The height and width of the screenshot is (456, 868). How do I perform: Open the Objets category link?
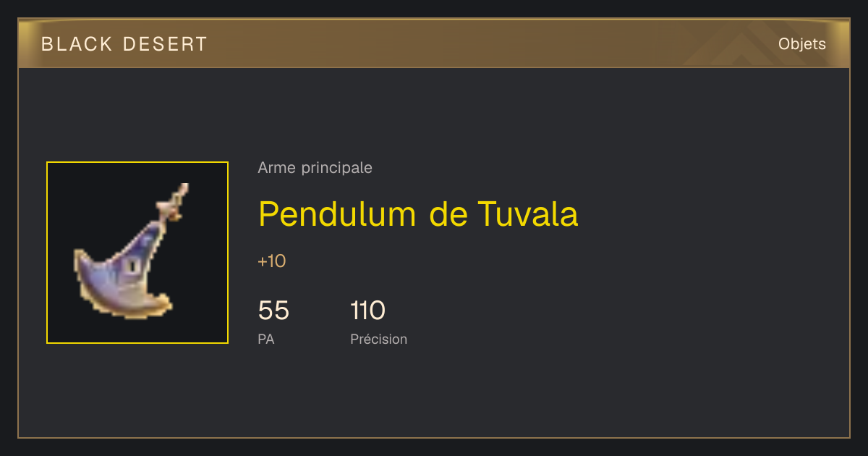[801, 44]
